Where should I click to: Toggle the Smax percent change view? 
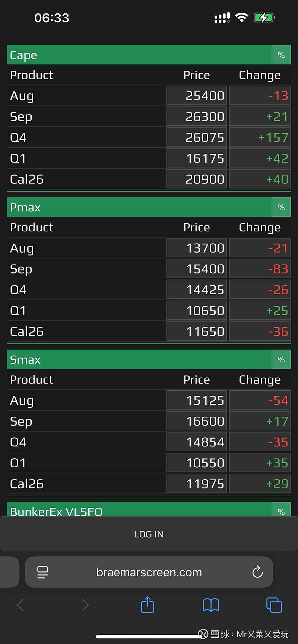[281, 360]
